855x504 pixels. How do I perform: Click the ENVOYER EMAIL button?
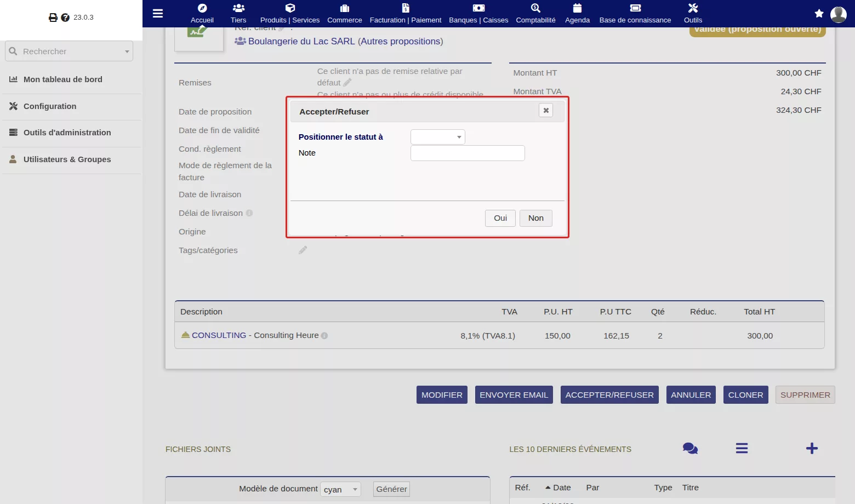tap(514, 395)
